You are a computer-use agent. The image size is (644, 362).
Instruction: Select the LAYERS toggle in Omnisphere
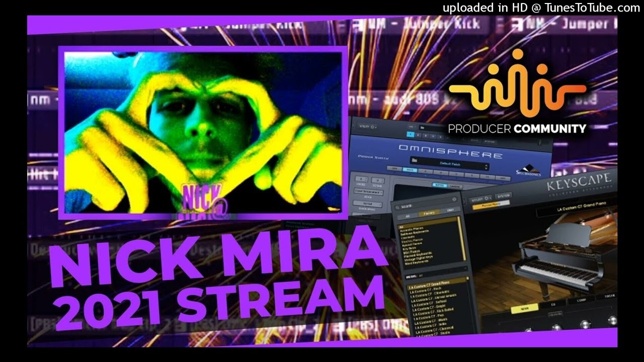coord(455,187)
